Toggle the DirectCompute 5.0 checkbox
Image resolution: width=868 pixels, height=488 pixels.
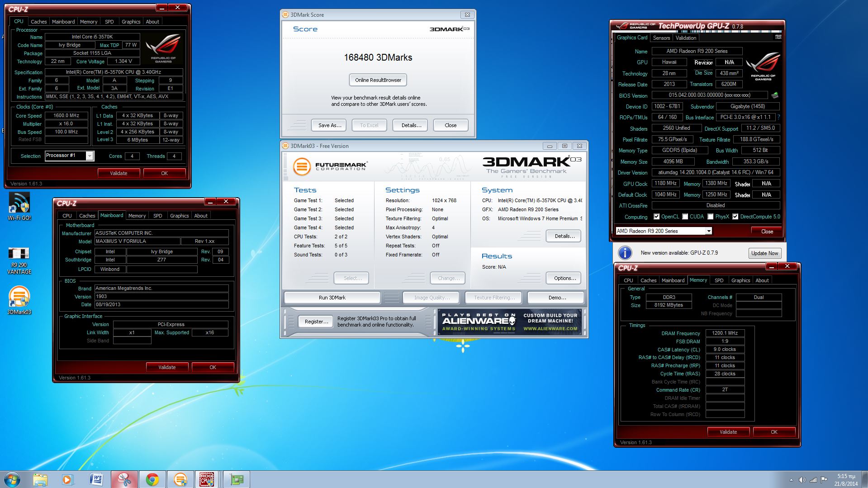click(x=735, y=217)
